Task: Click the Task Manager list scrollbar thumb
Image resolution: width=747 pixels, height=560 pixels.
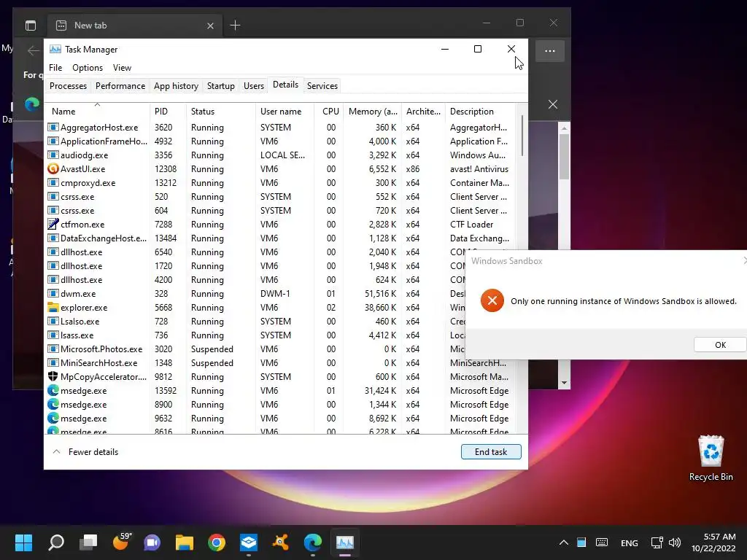Action: click(522, 136)
